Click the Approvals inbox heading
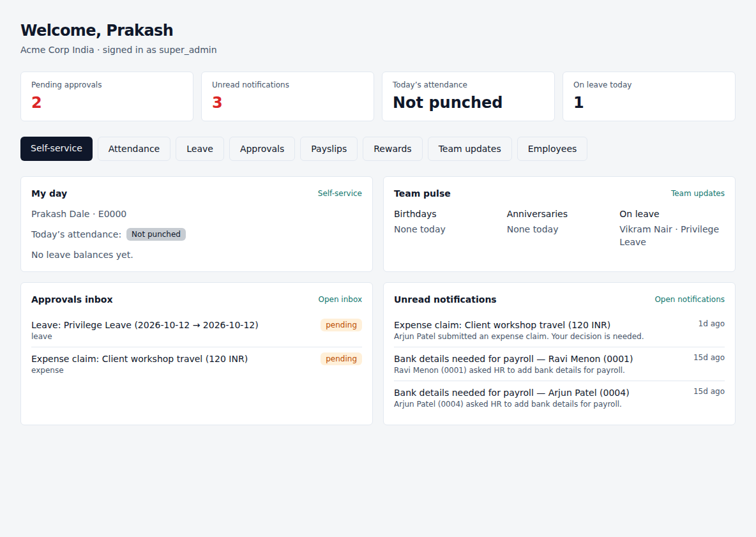Image resolution: width=756 pixels, height=537 pixels. pyautogui.click(x=72, y=299)
